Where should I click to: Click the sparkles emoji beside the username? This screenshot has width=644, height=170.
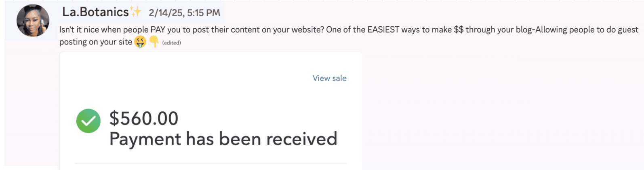(x=135, y=12)
